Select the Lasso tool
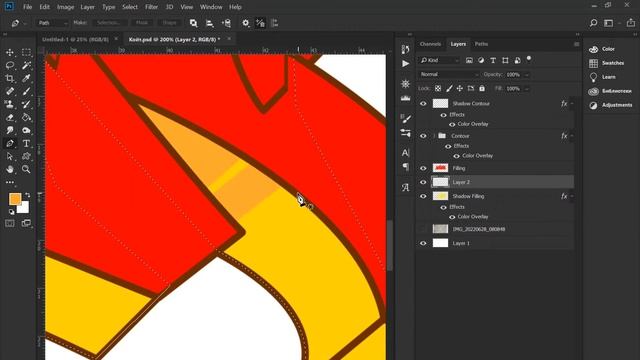 click(x=10, y=65)
